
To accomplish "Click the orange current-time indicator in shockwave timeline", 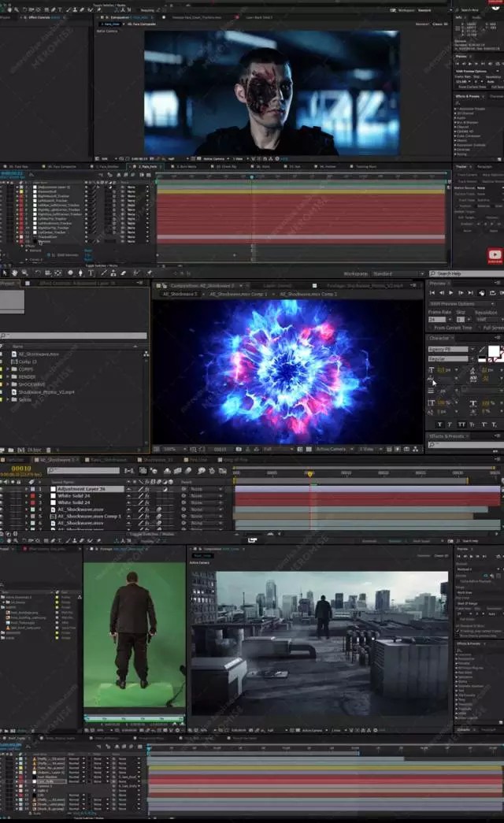I will 309,474.
